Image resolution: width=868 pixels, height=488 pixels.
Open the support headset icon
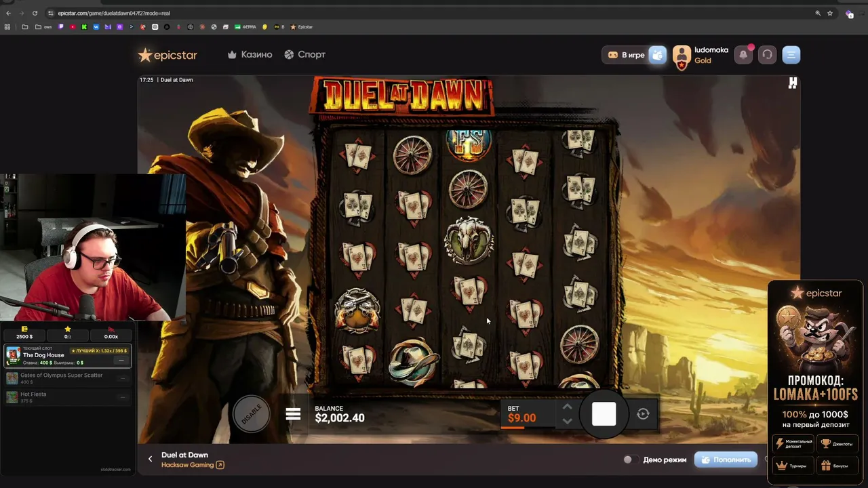point(767,55)
